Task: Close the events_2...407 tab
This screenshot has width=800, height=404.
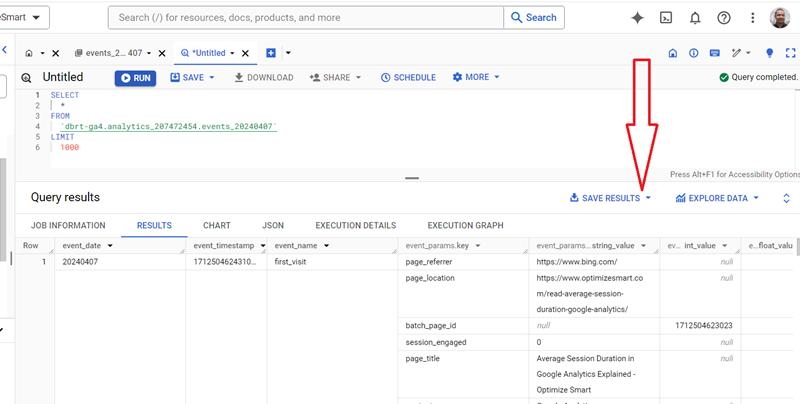Action: pos(162,53)
